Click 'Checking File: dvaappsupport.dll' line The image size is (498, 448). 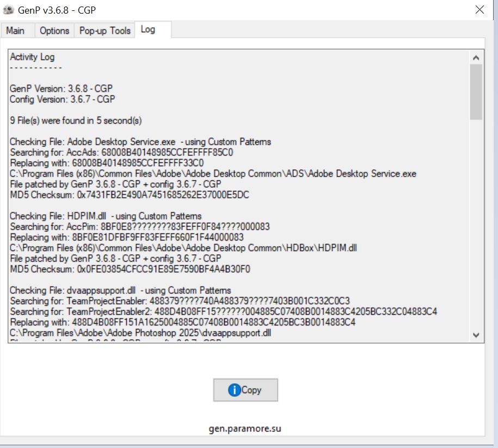pos(120,290)
